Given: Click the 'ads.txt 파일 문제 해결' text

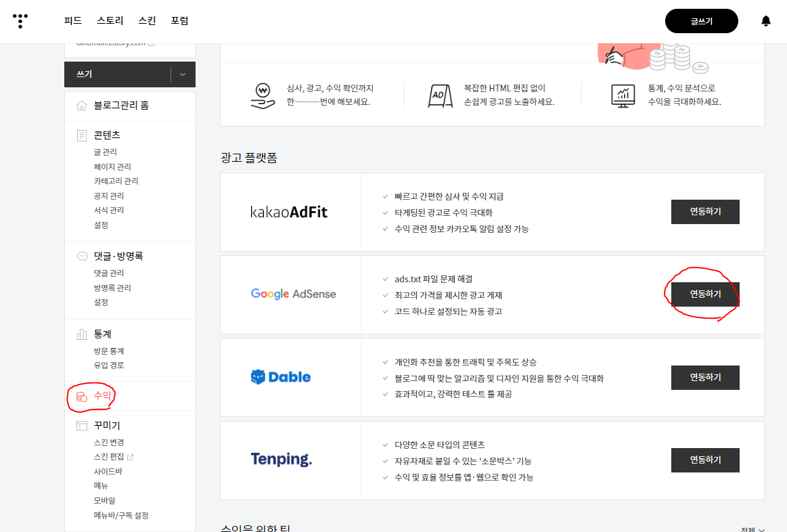Looking at the screenshot, I should click(x=434, y=279).
